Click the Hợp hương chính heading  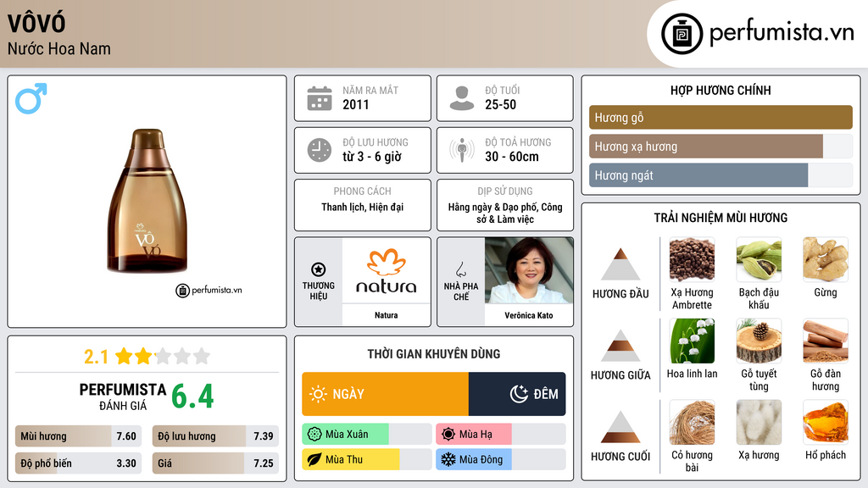(x=721, y=90)
